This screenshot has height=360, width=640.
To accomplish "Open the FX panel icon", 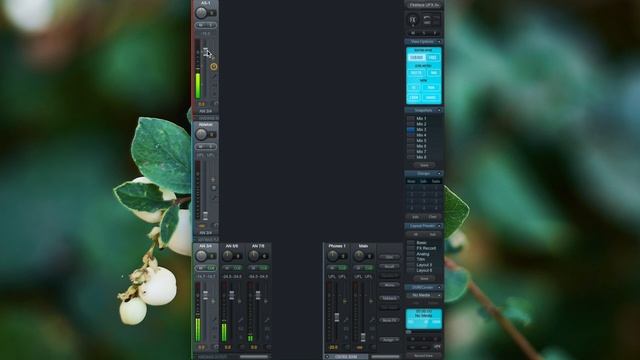I will point(413,19).
